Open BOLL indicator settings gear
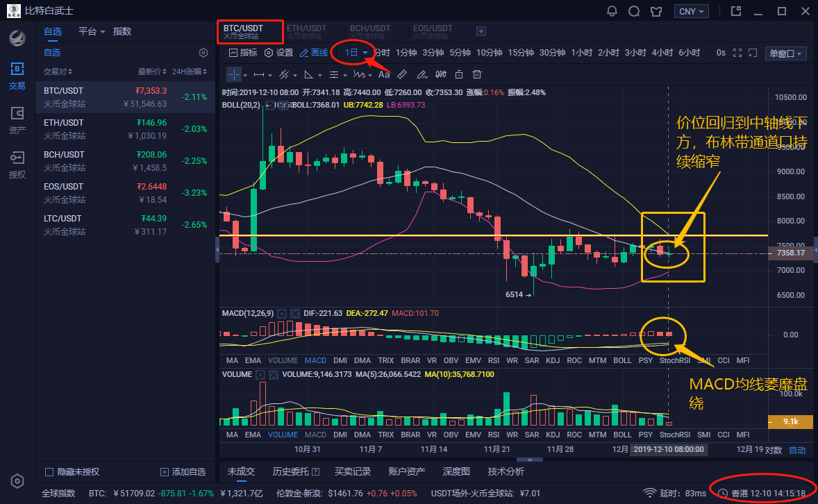The width and height of the screenshot is (818, 504). tap(269, 105)
